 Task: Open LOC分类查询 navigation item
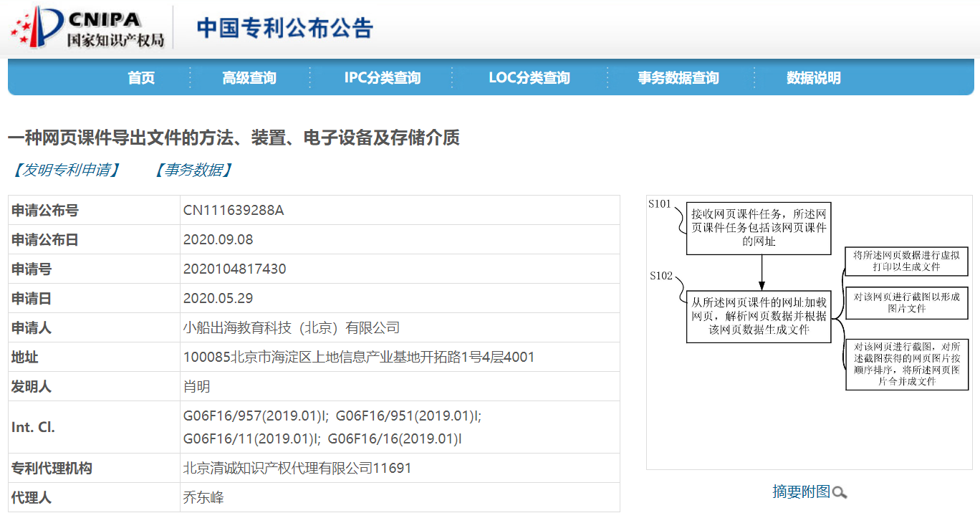(529, 78)
